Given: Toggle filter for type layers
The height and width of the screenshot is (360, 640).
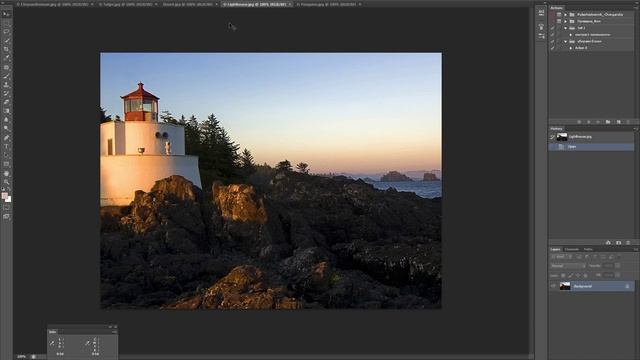Looking at the screenshot, I should pyautogui.click(x=595, y=257).
